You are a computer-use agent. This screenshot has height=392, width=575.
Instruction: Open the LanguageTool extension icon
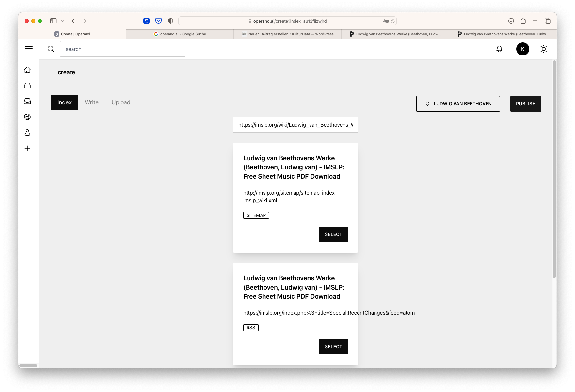(x=146, y=21)
